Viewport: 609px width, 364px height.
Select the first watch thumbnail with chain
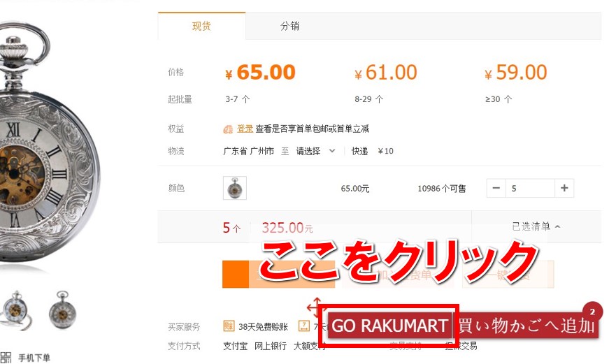click(x=16, y=311)
